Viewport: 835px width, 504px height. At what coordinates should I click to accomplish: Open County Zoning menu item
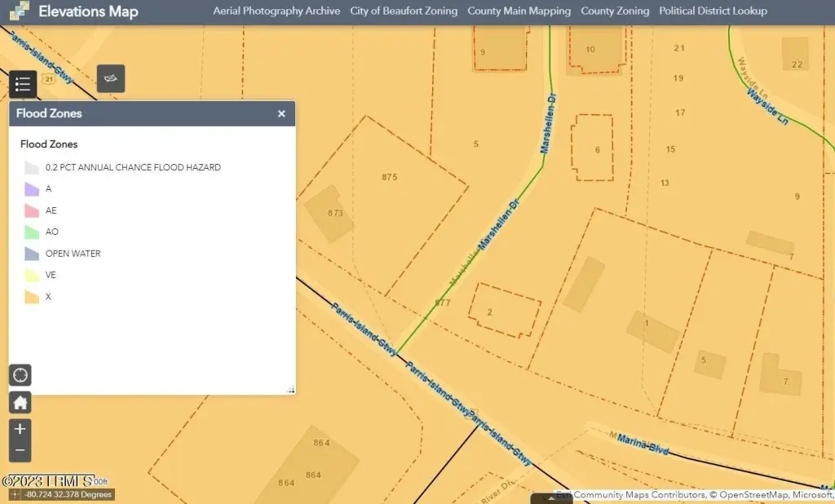[615, 11]
